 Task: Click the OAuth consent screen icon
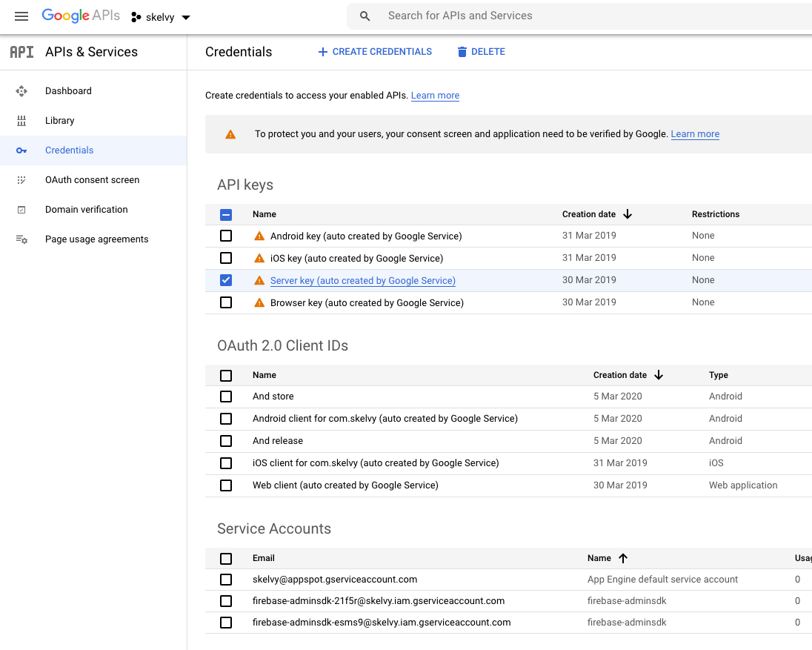(x=21, y=180)
